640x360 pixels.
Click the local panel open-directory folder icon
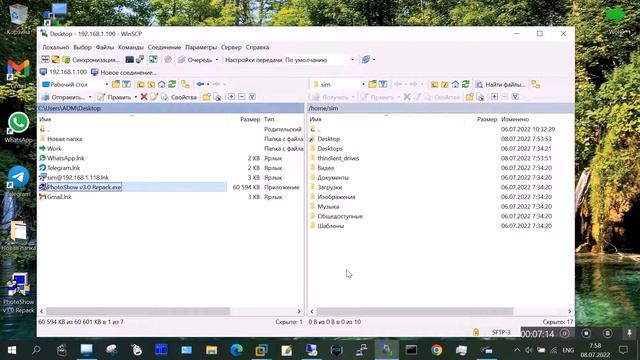[116, 84]
